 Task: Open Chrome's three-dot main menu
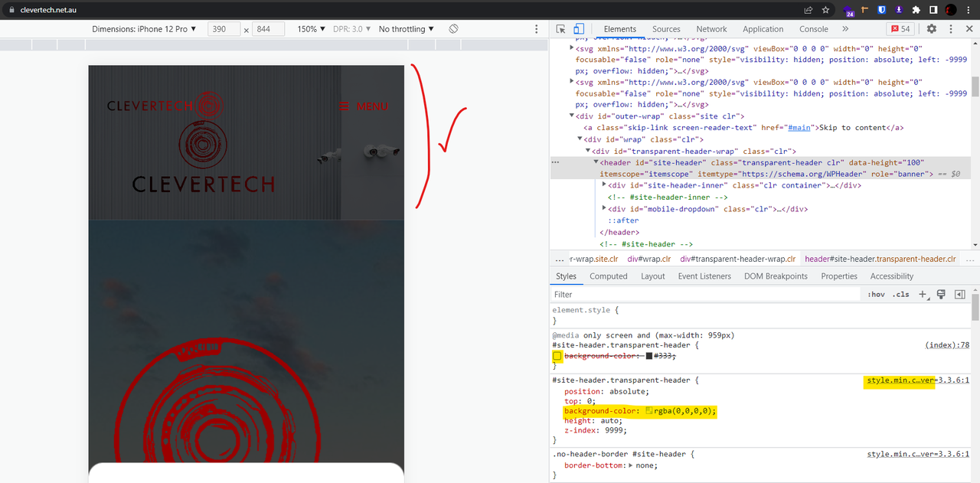click(x=968, y=10)
